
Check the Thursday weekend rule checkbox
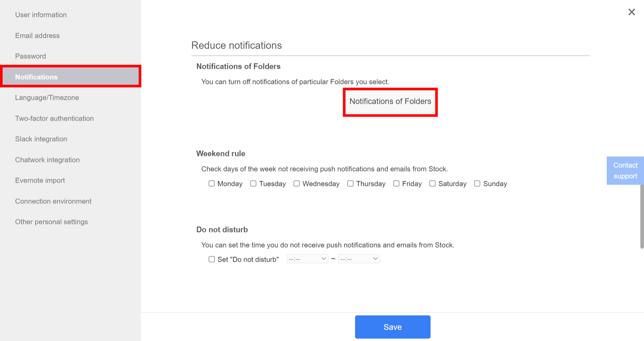tap(350, 183)
